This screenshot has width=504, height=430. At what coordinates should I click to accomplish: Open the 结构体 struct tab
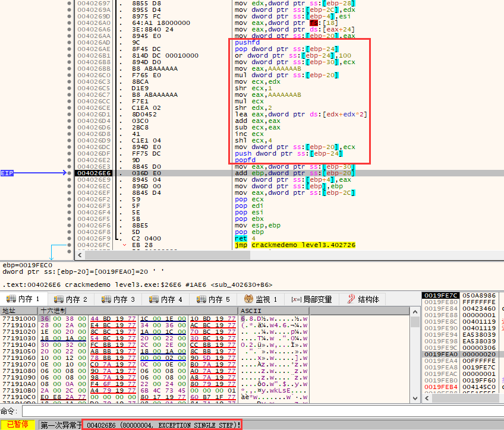[363, 299]
